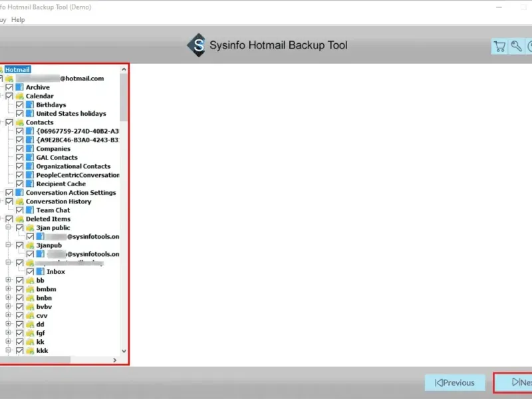Screen dimensions: 532x399
Task: Click the United States holidays folder icon
Action: pos(30,114)
